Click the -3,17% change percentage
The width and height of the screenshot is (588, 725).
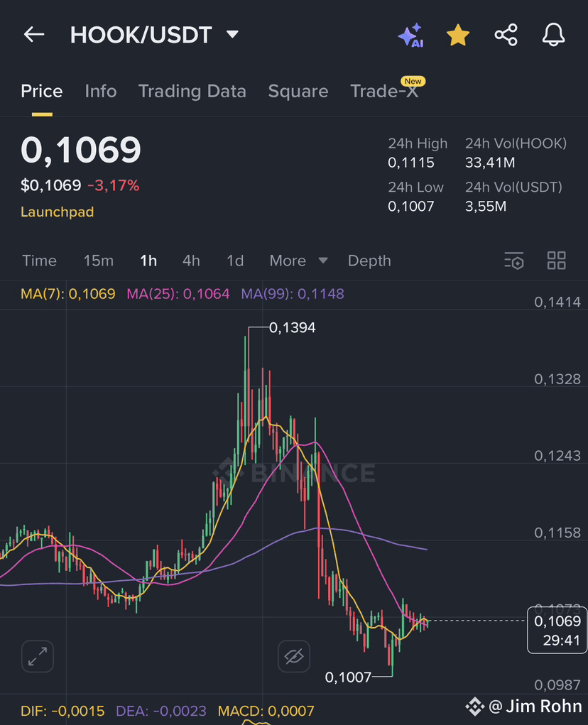[x=113, y=185]
